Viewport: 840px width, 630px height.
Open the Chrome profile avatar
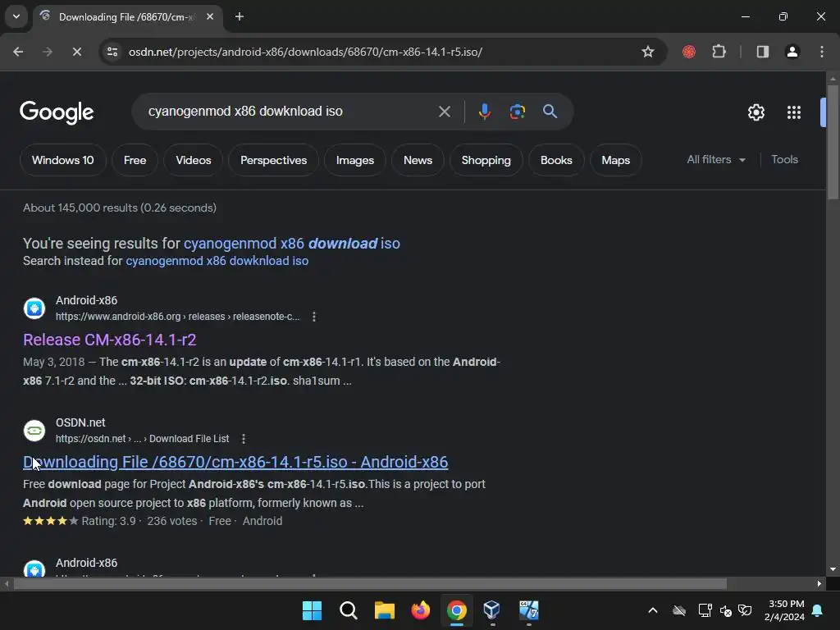pos(792,52)
